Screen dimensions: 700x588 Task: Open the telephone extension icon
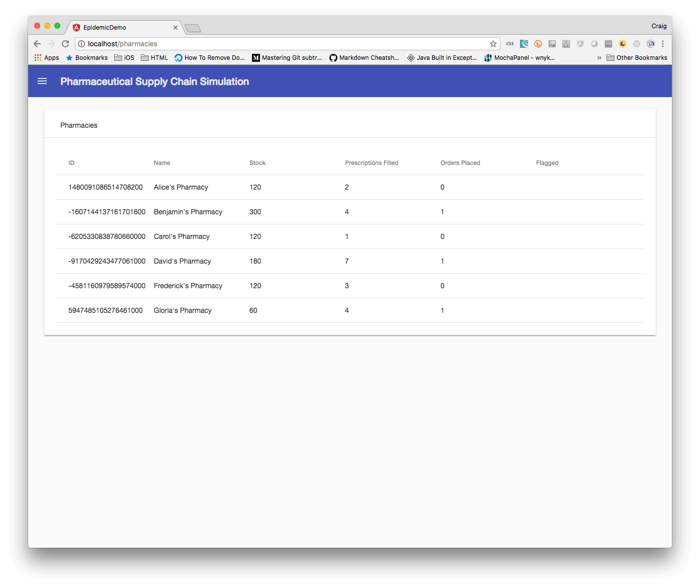(x=651, y=44)
